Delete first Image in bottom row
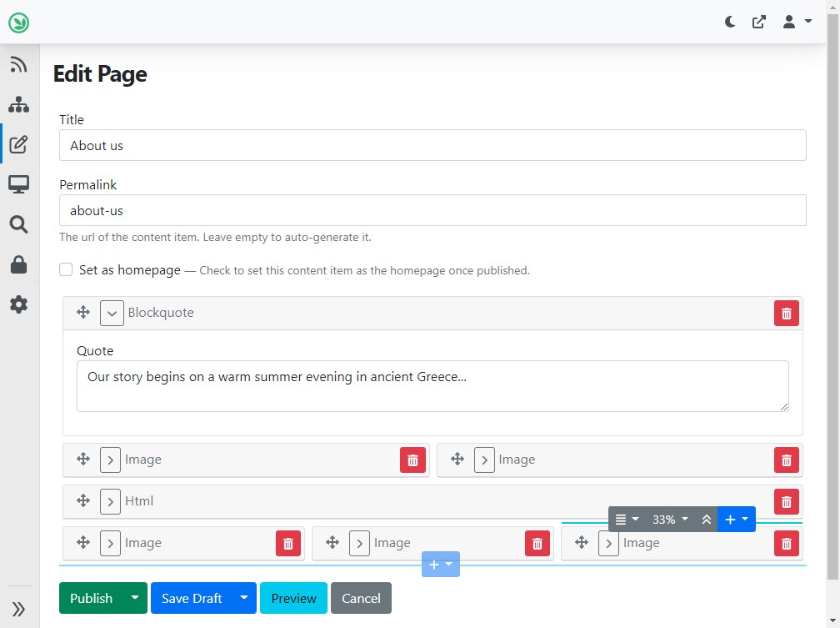Viewport: 840px width, 628px height. (288, 544)
